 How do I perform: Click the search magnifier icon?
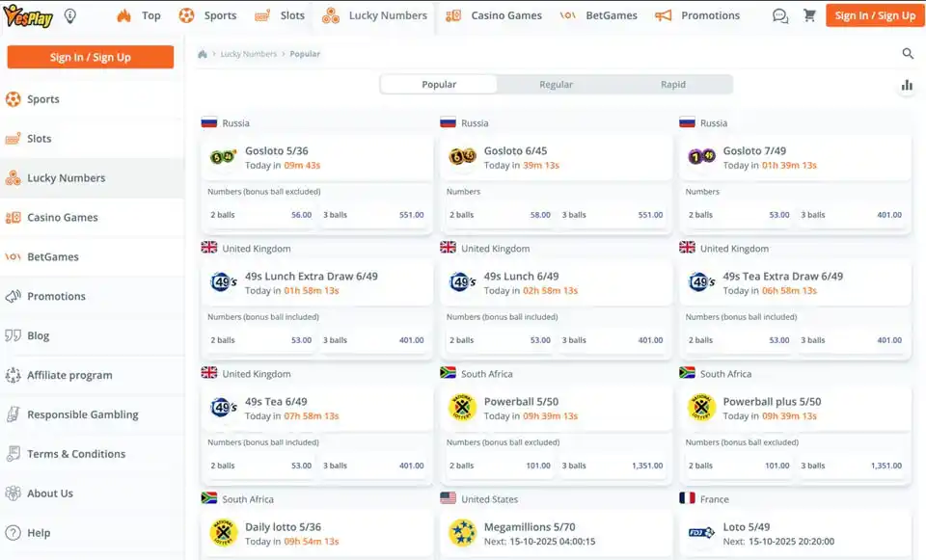point(908,54)
